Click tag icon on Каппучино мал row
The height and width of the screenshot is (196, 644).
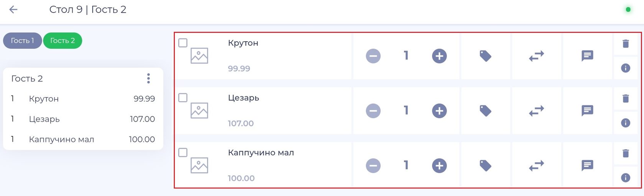pos(485,165)
